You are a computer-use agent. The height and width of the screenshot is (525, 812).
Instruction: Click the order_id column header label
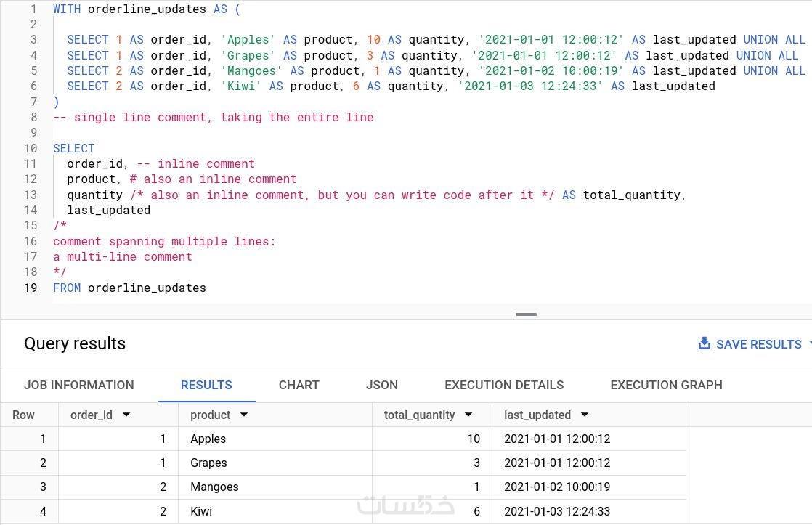click(91, 415)
